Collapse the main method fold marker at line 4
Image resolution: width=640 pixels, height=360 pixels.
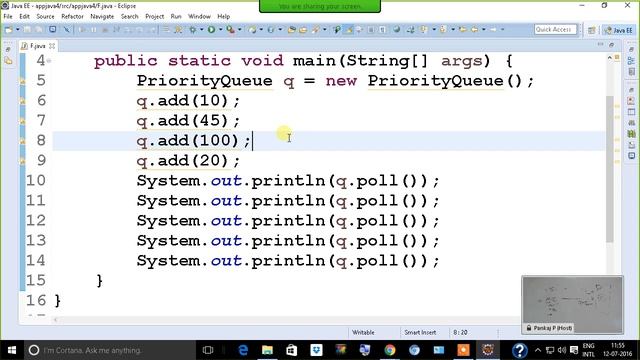pyautogui.click(x=49, y=60)
